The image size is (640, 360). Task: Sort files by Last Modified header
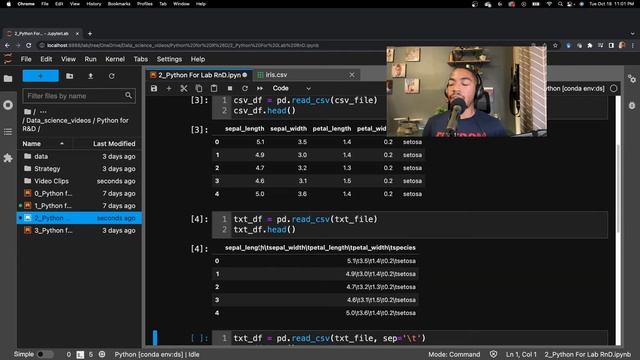tap(114, 144)
